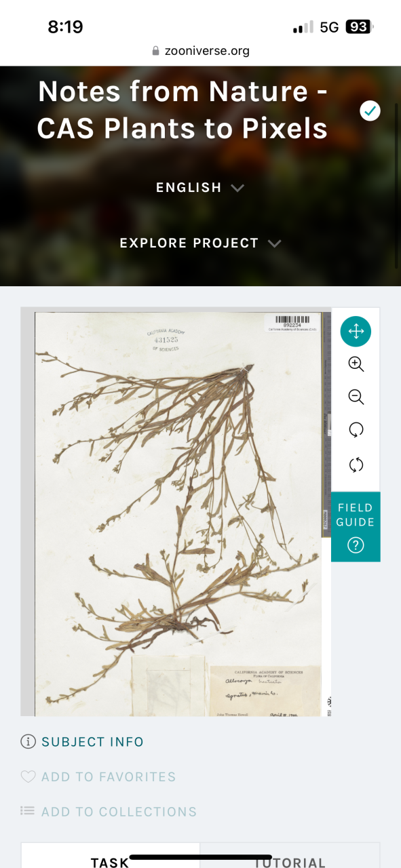
Task: Toggle Add to Favorites heart
Action: pos(28,777)
